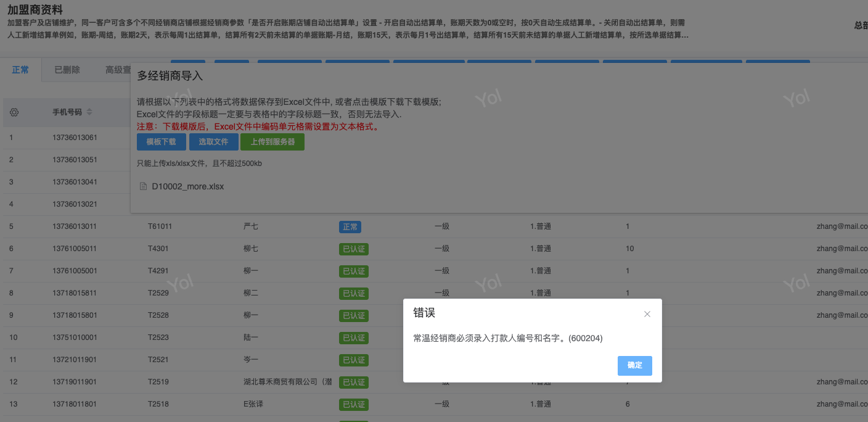Click the 已认证 badge in the T2523 row
Image resolution: width=868 pixels, height=422 pixels.
pos(354,337)
